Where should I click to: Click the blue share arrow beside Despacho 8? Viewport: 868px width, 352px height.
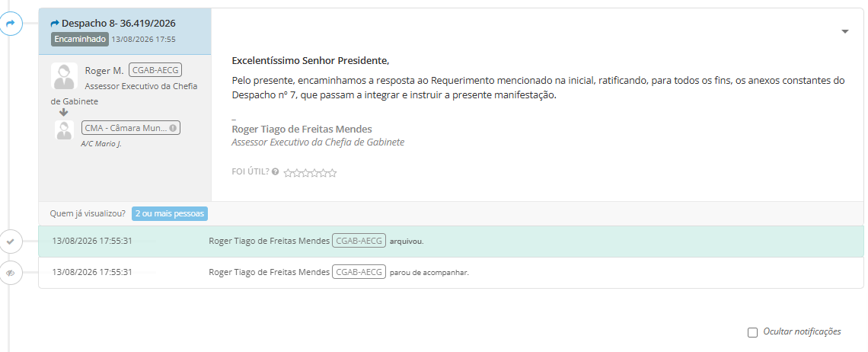(x=55, y=24)
